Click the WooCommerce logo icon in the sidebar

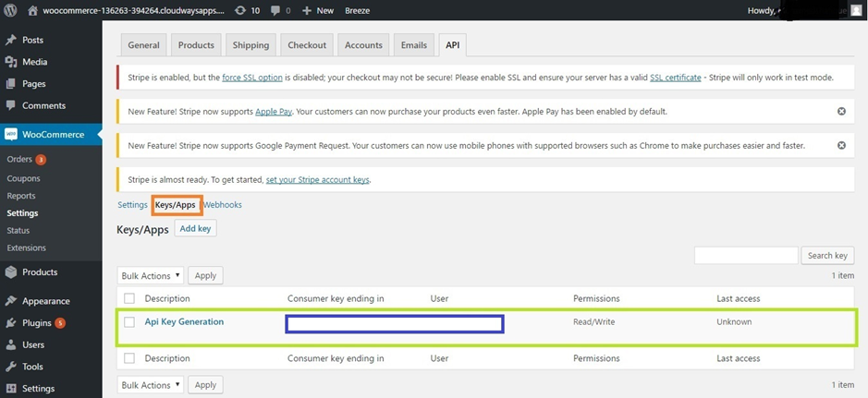point(11,134)
